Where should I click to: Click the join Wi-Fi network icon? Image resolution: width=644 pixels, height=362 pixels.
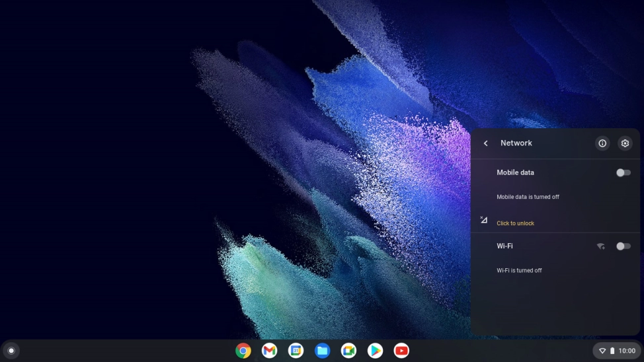click(x=600, y=246)
